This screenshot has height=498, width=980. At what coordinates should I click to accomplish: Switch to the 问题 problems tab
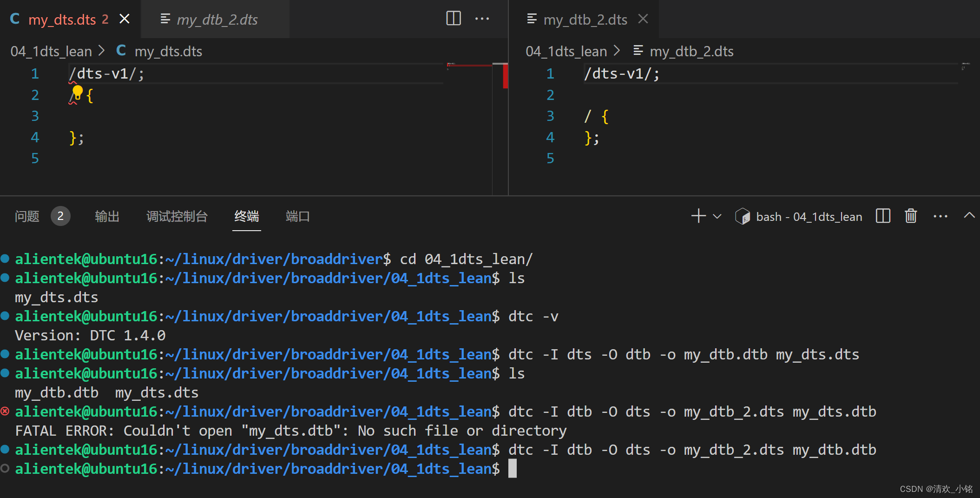27,216
